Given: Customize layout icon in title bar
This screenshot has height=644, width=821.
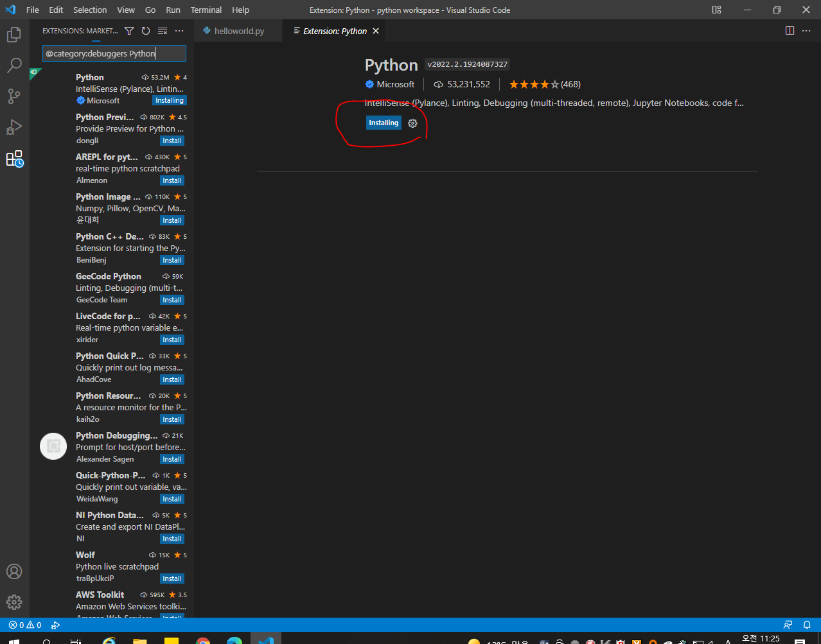Looking at the screenshot, I should pyautogui.click(x=717, y=10).
